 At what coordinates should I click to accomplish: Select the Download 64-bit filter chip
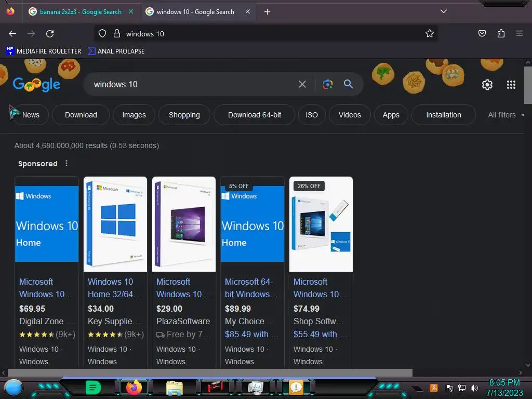(255, 115)
